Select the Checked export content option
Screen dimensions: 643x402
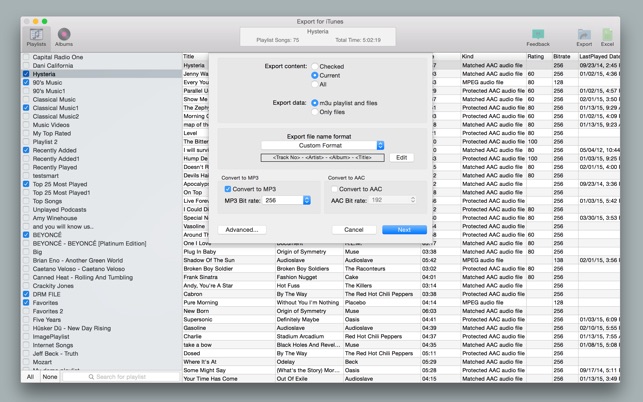click(315, 67)
